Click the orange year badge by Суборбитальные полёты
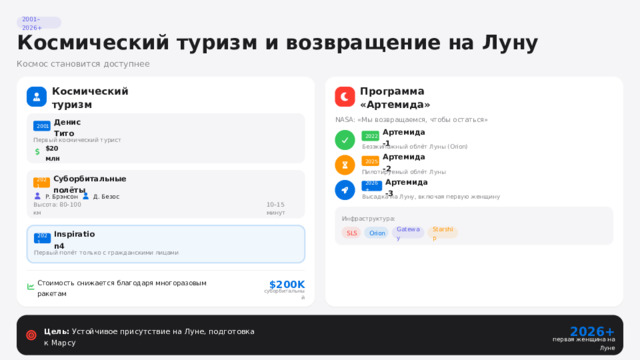Viewport: 640px width, 360px height. pos(42,182)
